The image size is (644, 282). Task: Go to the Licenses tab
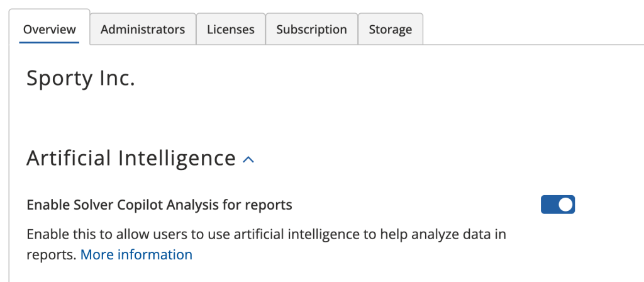point(230,29)
